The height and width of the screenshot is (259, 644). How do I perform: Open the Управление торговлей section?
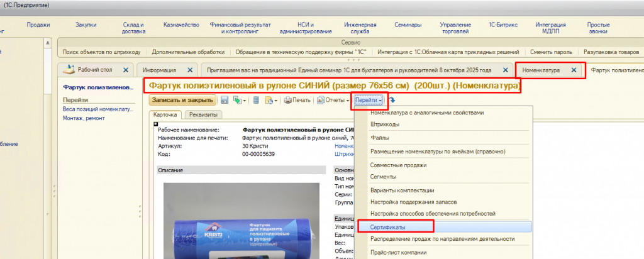pyautogui.click(x=455, y=28)
